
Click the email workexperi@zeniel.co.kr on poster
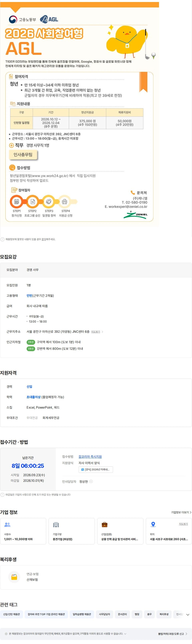coord(128,206)
